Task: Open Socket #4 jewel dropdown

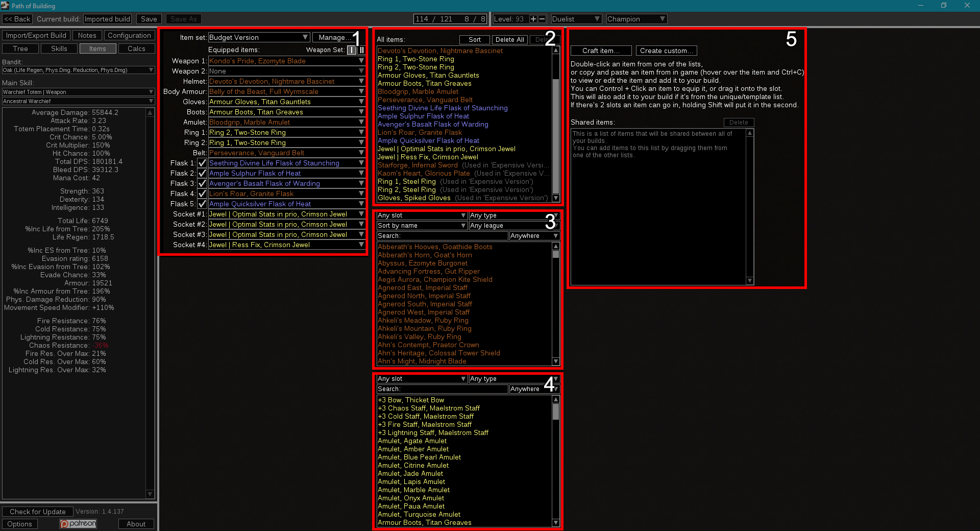Action: (287, 245)
